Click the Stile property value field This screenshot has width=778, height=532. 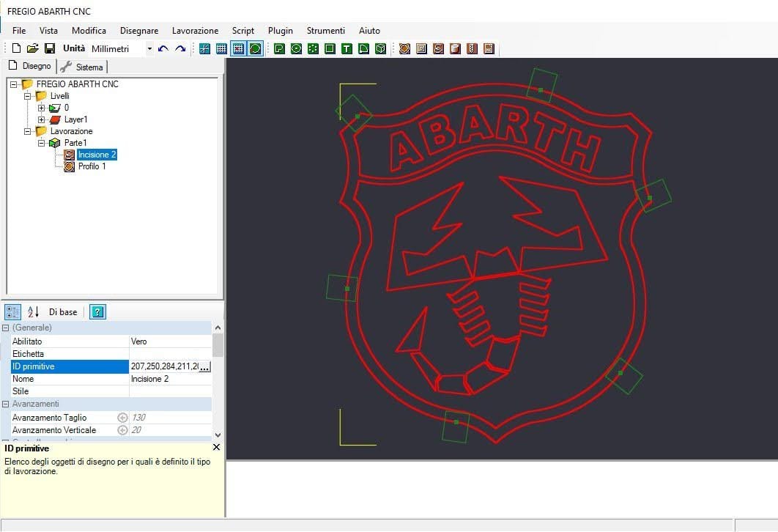click(x=170, y=391)
